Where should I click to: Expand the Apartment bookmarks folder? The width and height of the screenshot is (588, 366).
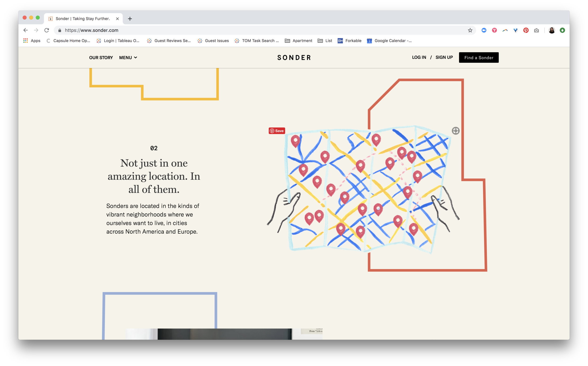click(x=298, y=41)
